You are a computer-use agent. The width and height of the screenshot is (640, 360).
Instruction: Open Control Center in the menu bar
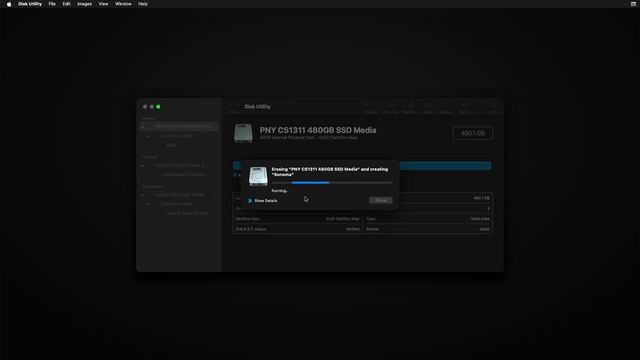point(633,4)
